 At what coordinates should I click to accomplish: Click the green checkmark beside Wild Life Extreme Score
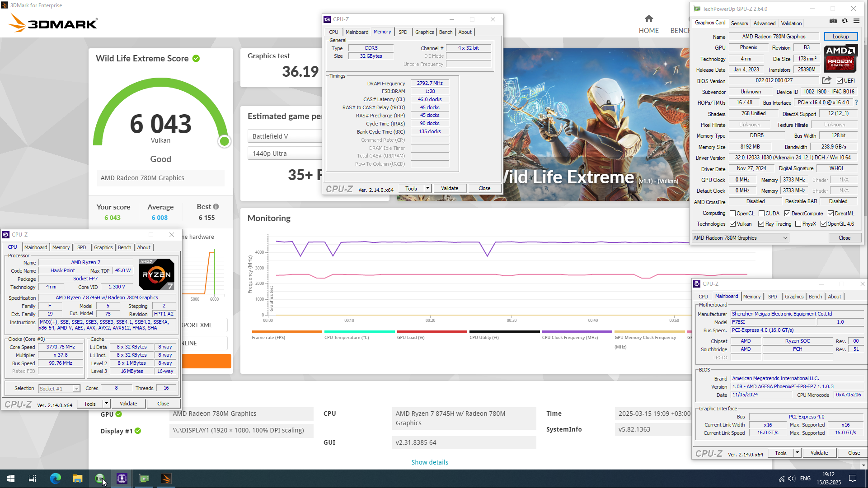[196, 58]
